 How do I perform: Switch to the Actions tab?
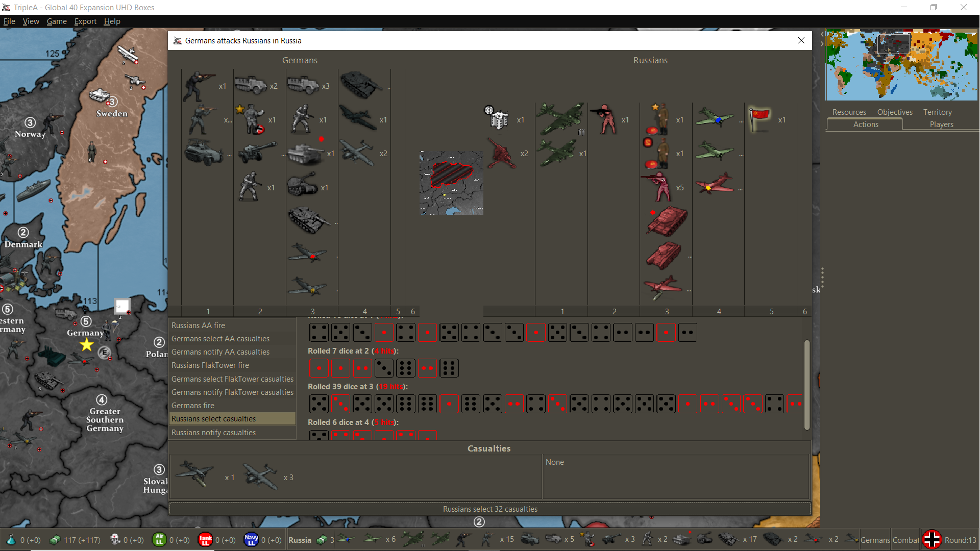[x=865, y=124]
